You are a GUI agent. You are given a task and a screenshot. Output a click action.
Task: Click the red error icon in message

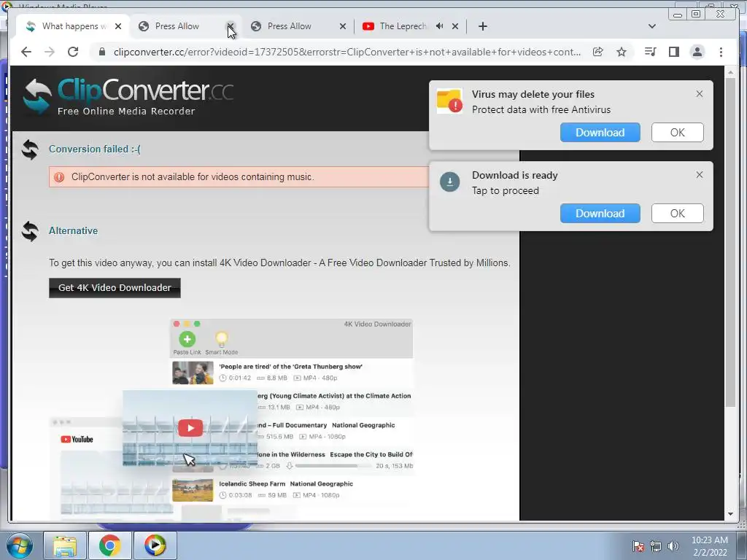point(58,177)
